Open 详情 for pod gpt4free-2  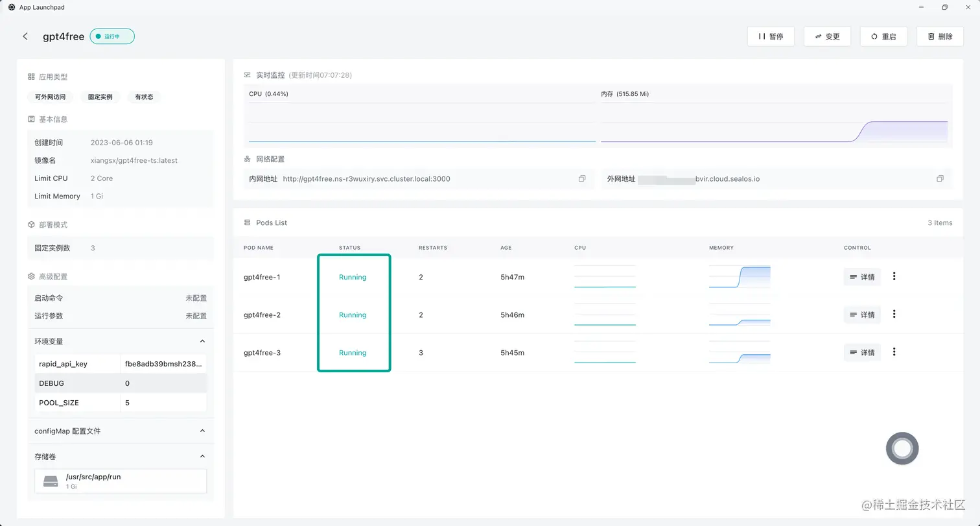[862, 315]
